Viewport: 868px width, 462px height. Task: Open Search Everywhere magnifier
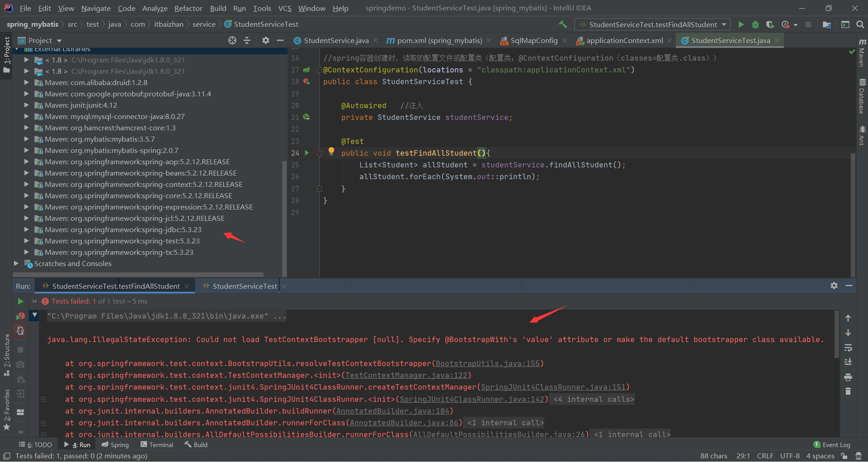tap(860, 24)
